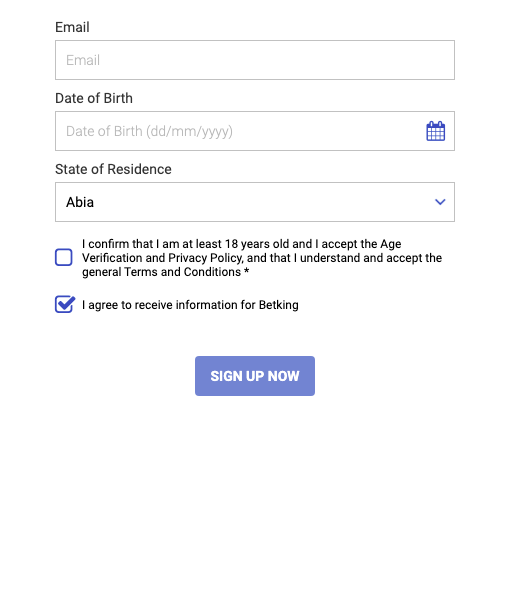This screenshot has width=512, height=591.
Task: Click the grey 'Email' placeholder text
Action: pyautogui.click(x=83, y=60)
